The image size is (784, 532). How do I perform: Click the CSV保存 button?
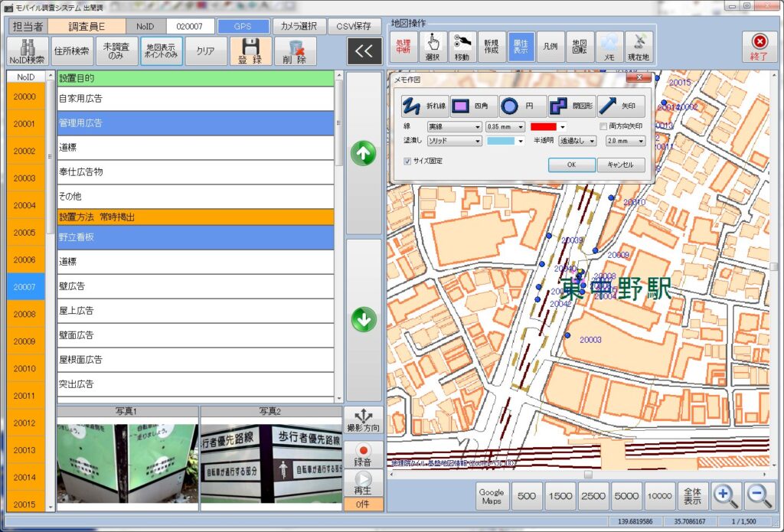(x=354, y=26)
